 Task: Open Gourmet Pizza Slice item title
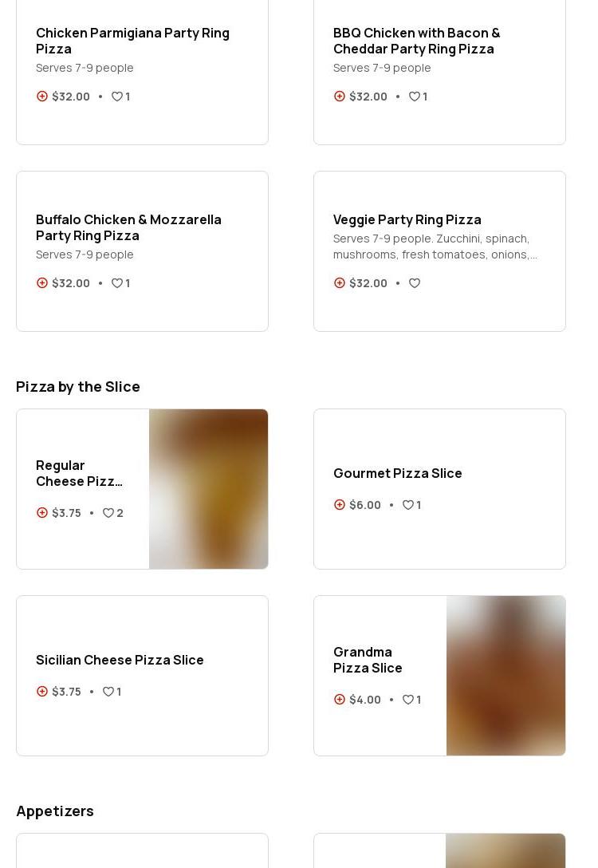(397, 473)
